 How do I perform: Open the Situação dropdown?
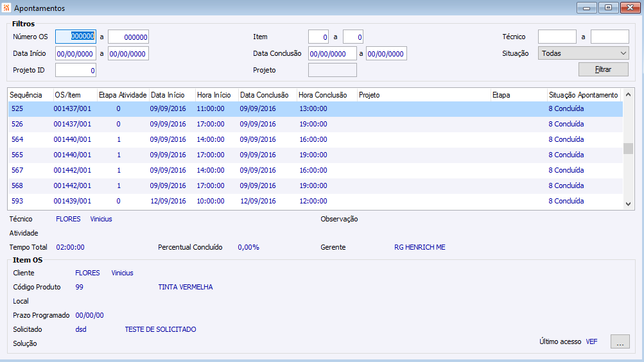(x=583, y=53)
